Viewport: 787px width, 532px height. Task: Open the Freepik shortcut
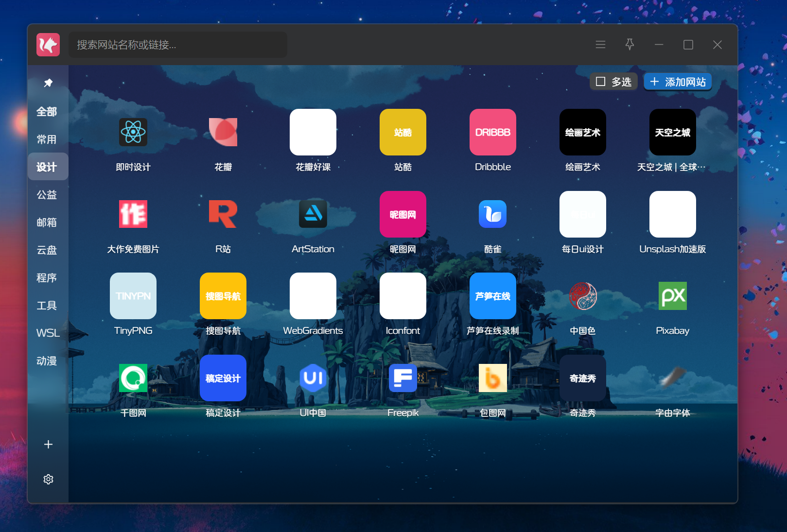[402, 378]
